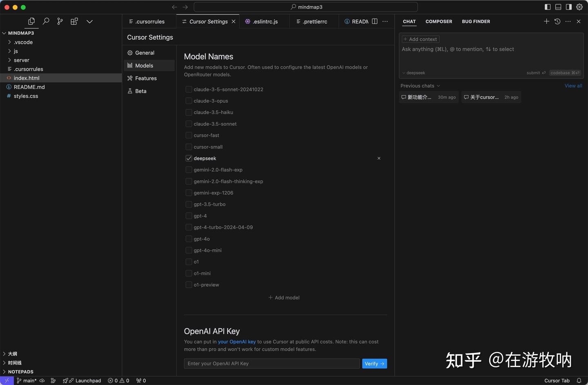Open the 'your OpenAI key' link
Image resolution: width=588 pixels, height=385 pixels.
point(236,341)
